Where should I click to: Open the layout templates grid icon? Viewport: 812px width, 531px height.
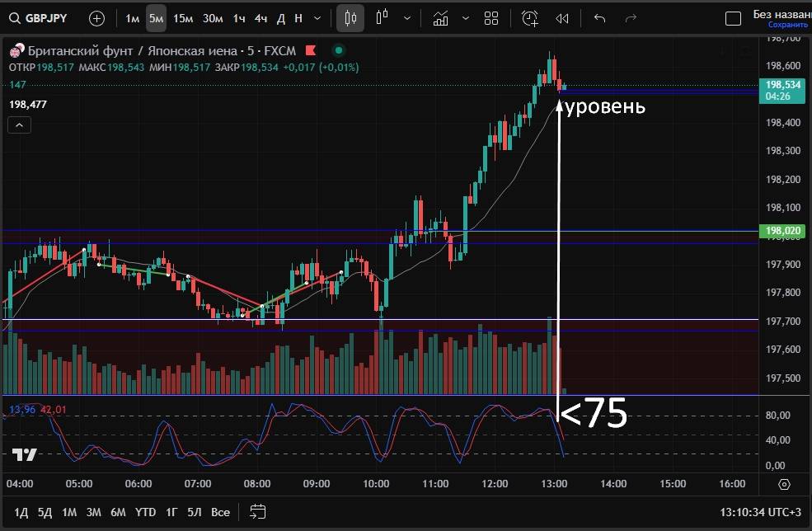click(491, 18)
